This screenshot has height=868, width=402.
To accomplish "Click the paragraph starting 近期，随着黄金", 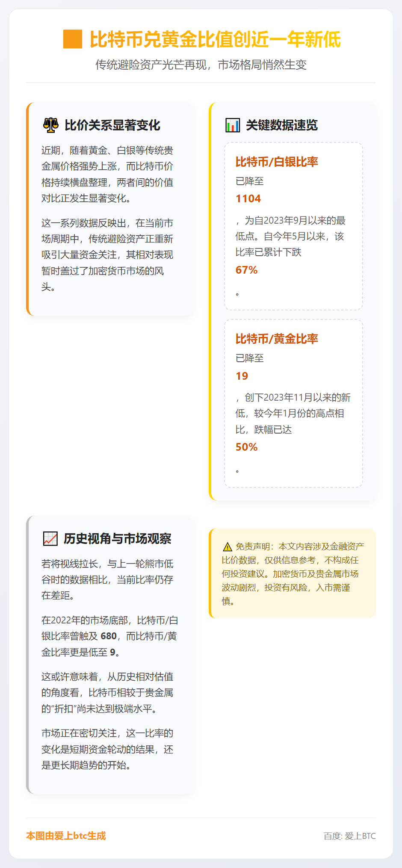I will coord(108,174).
